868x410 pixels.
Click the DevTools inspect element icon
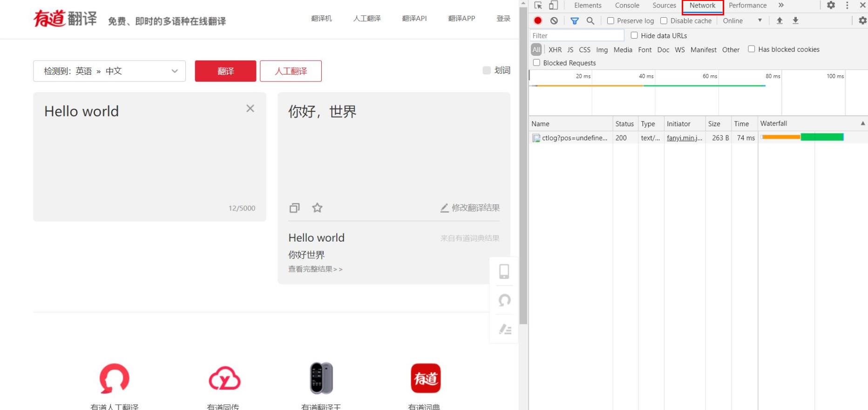pyautogui.click(x=538, y=6)
